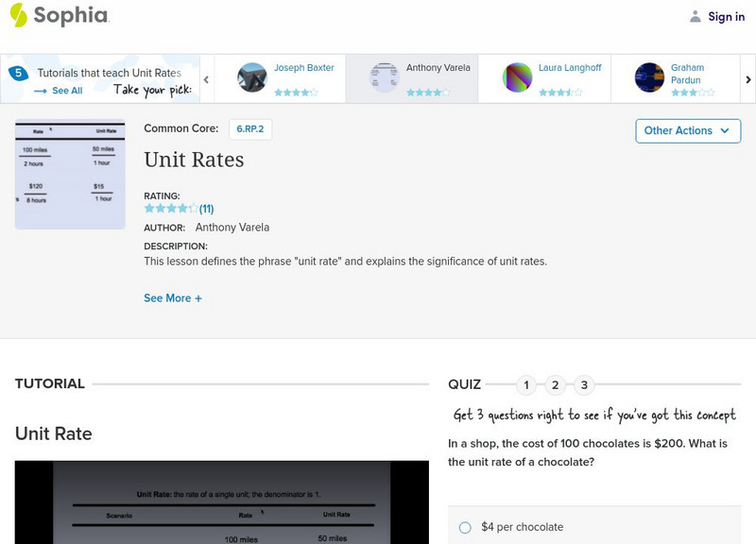
Task: Go to quiz question 1
Action: point(526,384)
